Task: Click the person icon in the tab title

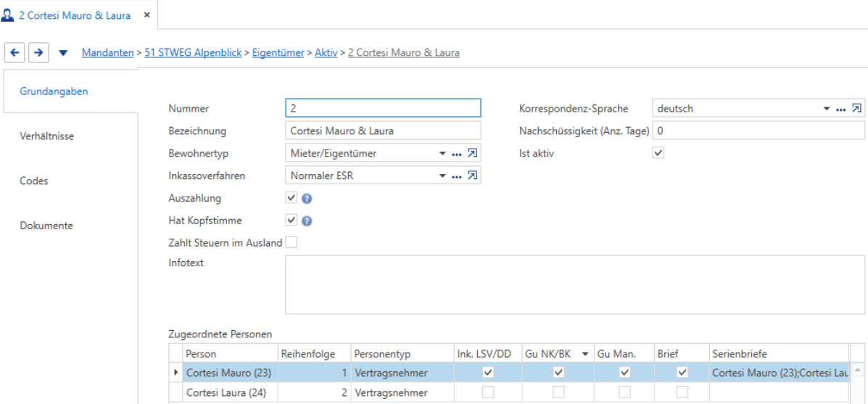Action: [8, 15]
